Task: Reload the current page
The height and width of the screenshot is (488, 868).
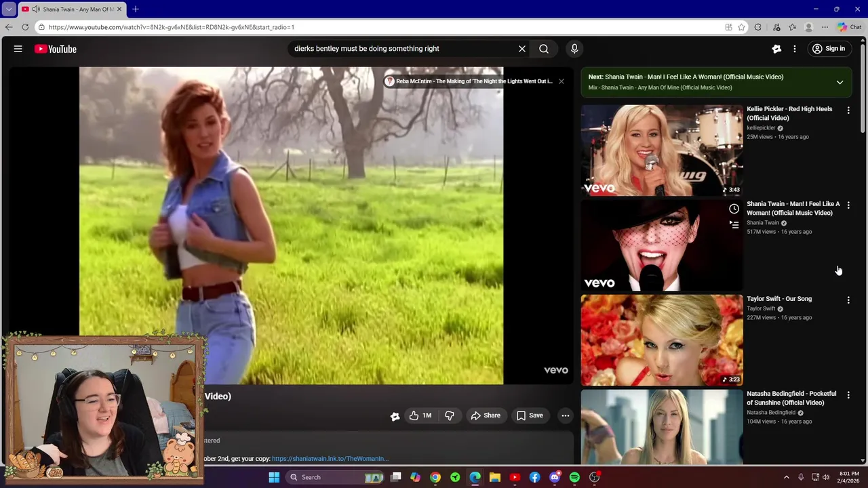Action: pos(25,27)
